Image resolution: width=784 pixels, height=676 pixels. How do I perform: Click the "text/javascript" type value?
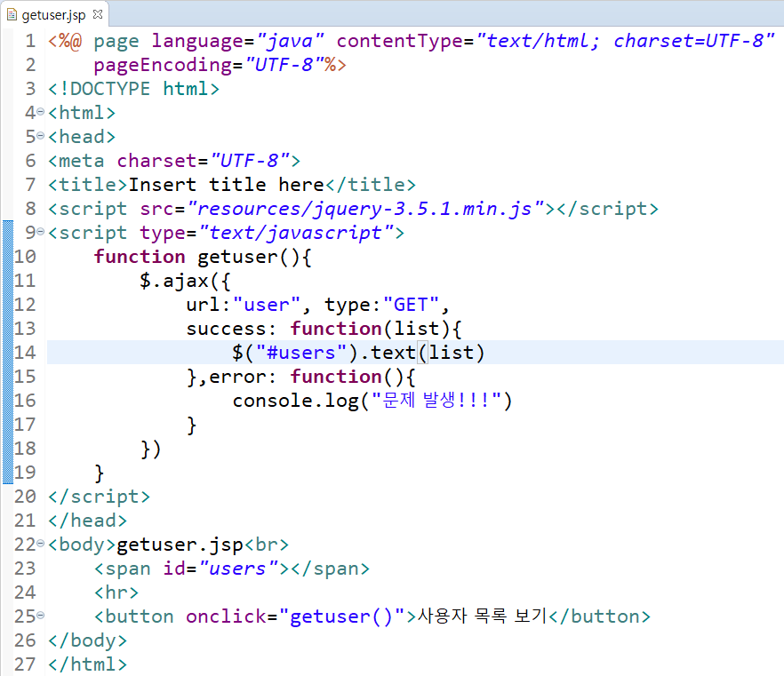pos(297,233)
